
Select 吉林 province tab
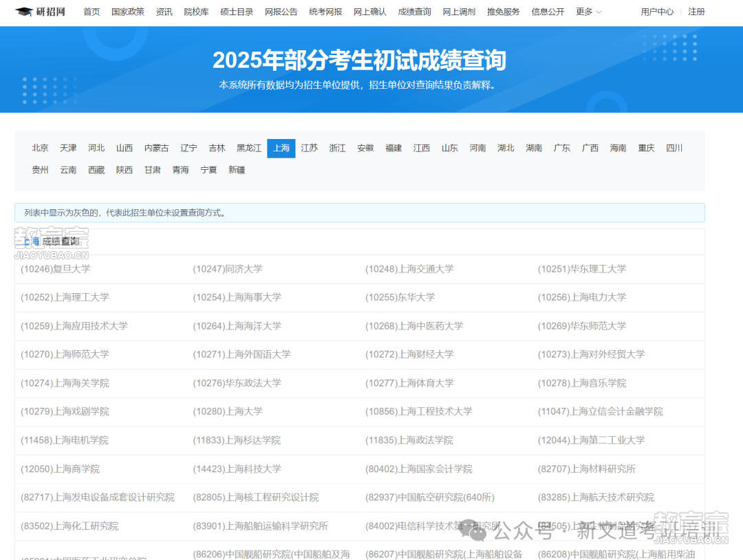point(217,148)
